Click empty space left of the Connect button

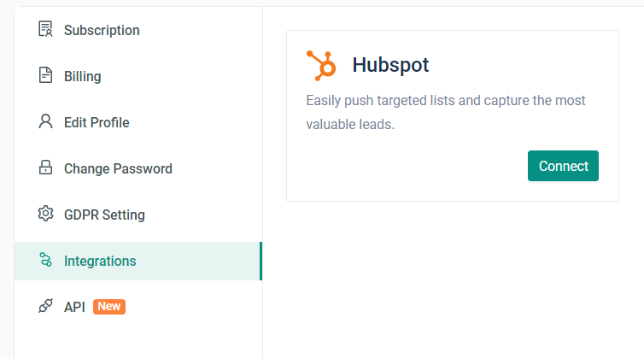point(410,167)
